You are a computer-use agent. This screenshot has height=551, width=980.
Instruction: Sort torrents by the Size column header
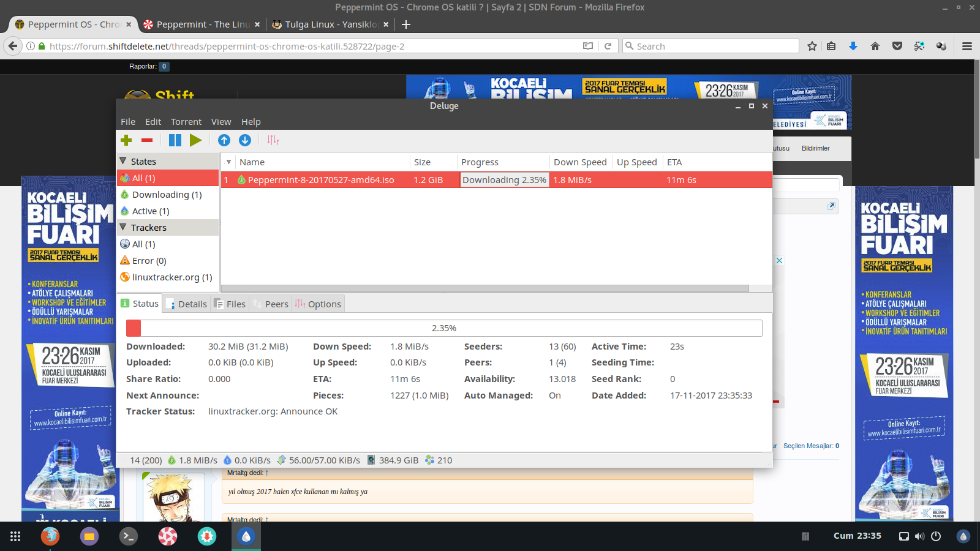(434, 162)
